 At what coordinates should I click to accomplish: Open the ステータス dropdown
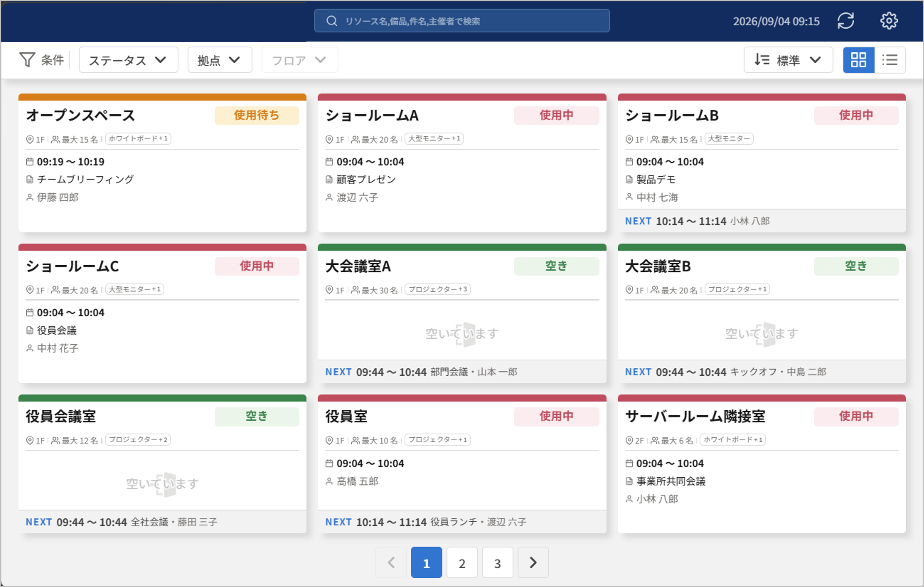click(128, 60)
